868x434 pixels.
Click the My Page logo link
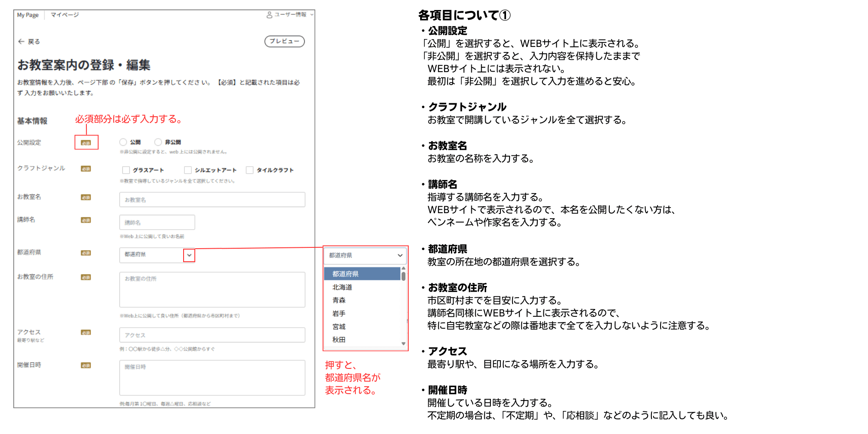(28, 15)
